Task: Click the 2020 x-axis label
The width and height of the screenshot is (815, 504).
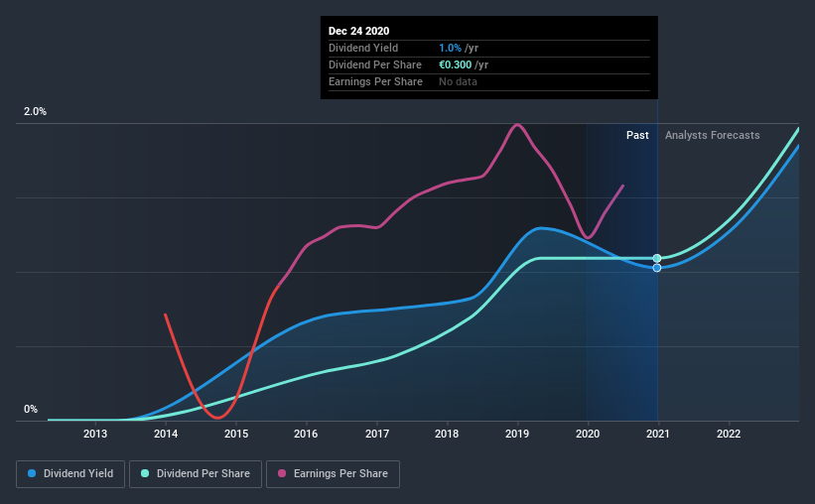Action: [588, 434]
